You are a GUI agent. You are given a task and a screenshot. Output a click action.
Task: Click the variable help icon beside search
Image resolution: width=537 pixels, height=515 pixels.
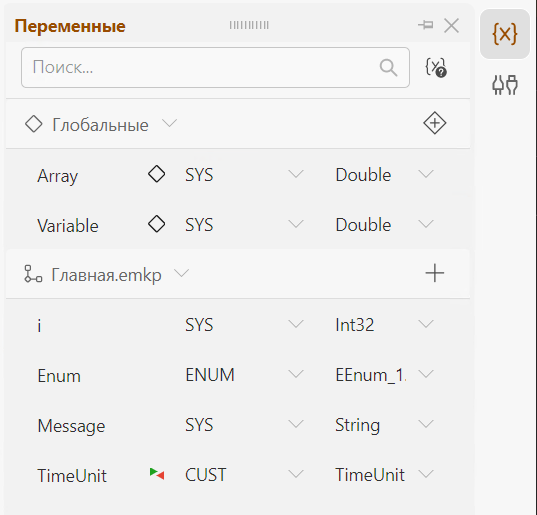[436, 67]
